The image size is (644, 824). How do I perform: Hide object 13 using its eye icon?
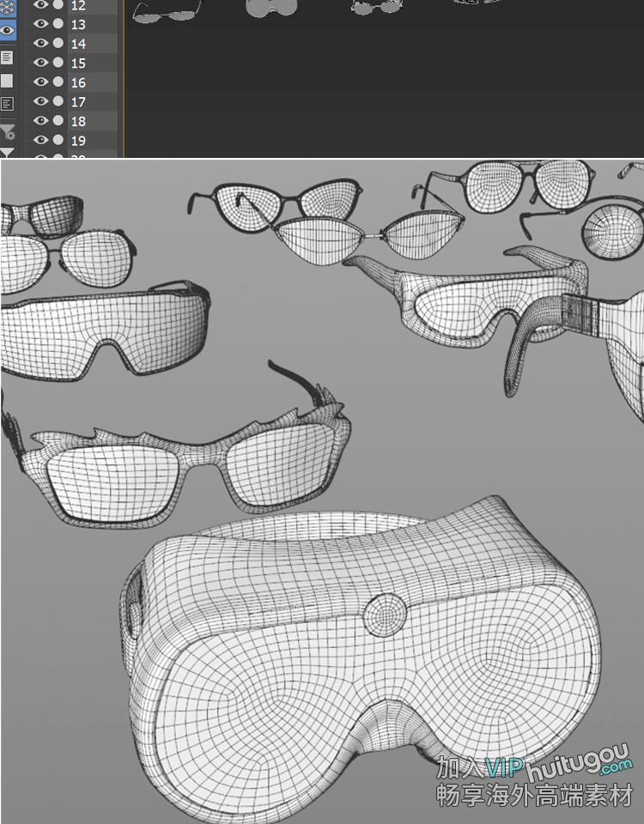click(40, 24)
